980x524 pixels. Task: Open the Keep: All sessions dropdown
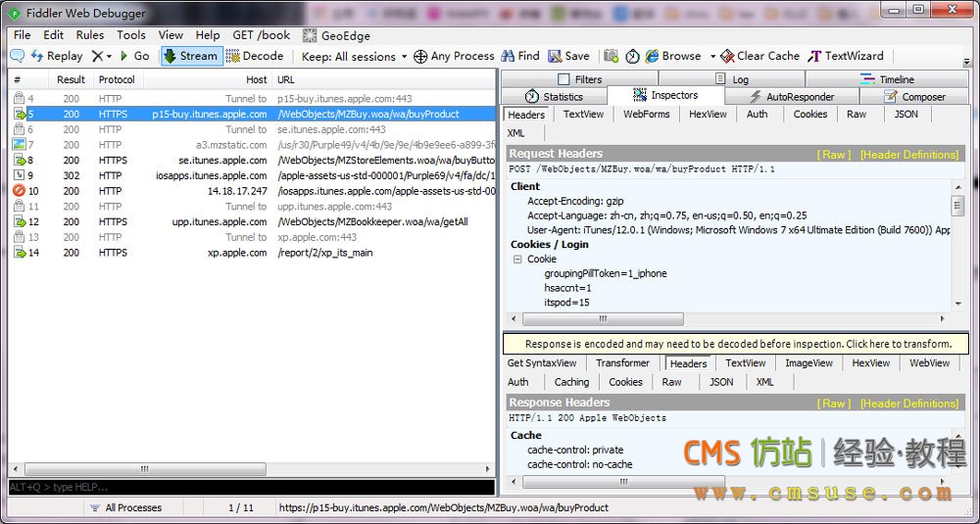pyautogui.click(x=354, y=56)
